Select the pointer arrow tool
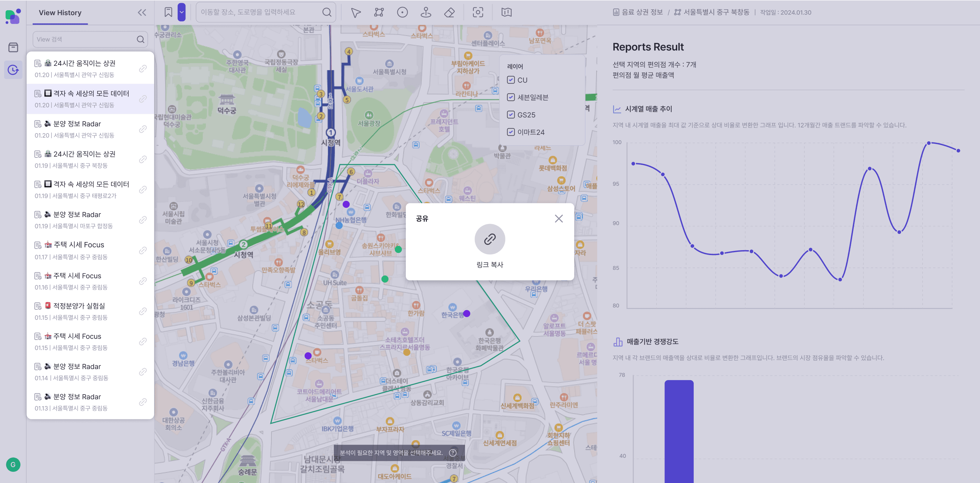 click(355, 13)
